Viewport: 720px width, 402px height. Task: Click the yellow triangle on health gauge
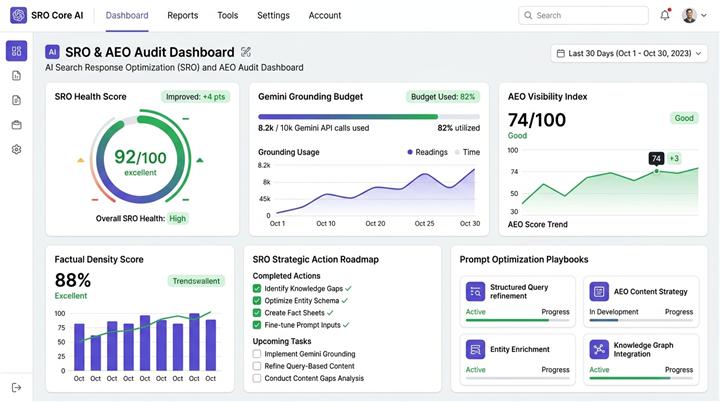[80, 160]
